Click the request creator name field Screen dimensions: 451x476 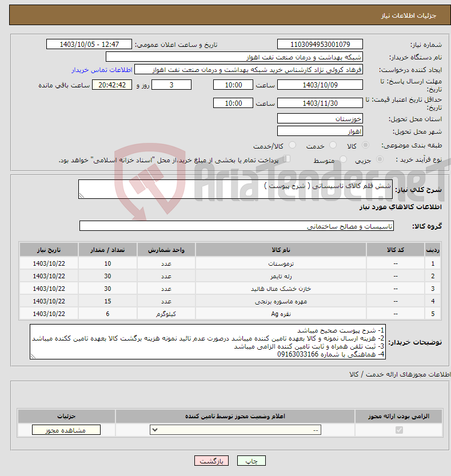click(x=249, y=70)
